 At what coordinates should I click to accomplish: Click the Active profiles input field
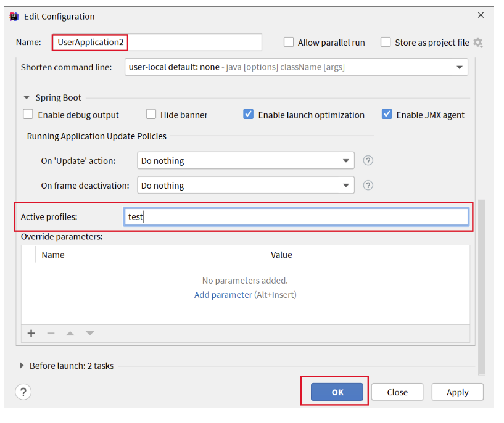point(296,217)
